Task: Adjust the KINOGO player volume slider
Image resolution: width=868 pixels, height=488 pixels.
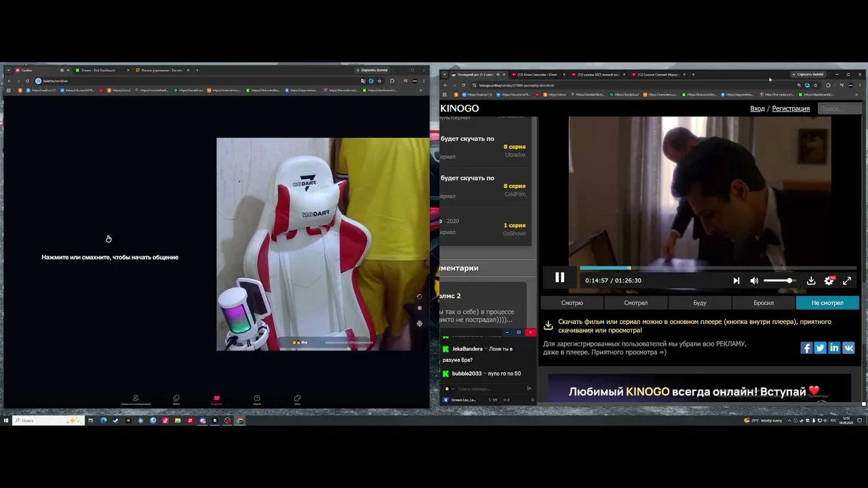Action: (x=778, y=281)
